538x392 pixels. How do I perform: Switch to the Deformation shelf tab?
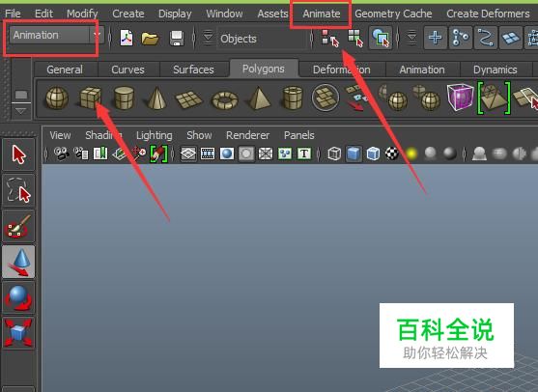point(342,70)
